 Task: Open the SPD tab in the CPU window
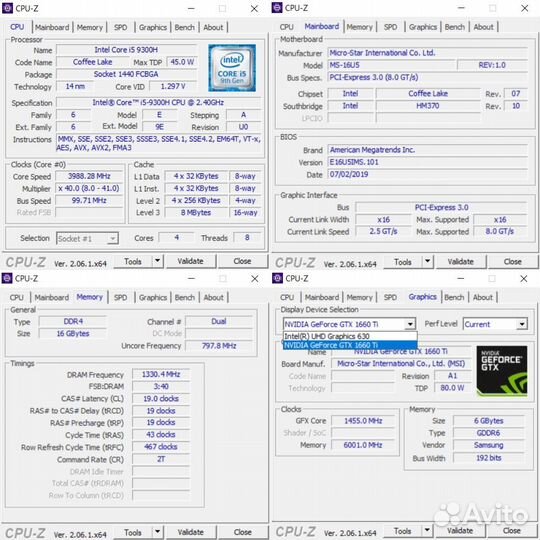tap(121, 27)
